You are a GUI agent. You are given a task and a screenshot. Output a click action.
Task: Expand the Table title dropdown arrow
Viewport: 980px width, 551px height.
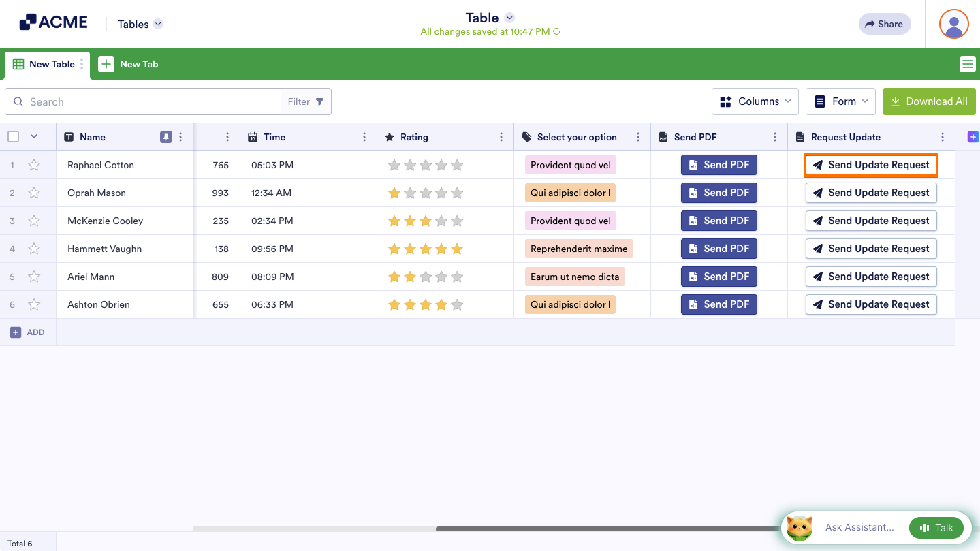(509, 18)
